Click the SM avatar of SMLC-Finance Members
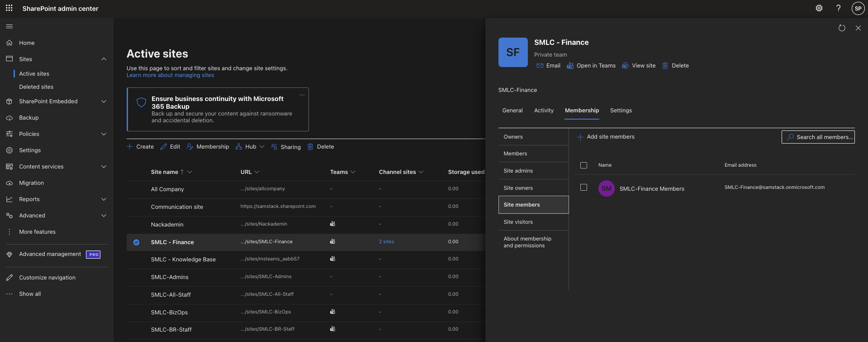The height and width of the screenshot is (342, 868). [x=606, y=188]
